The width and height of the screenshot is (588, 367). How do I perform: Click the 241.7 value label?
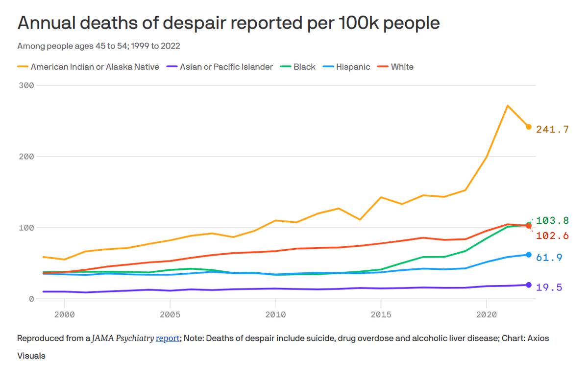click(552, 130)
